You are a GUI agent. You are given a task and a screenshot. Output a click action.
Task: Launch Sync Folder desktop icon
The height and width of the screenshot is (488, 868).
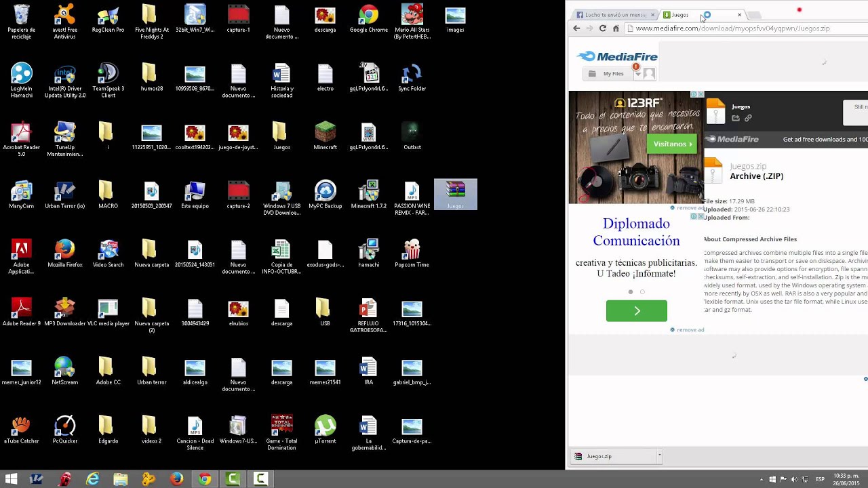pos(412,77)
